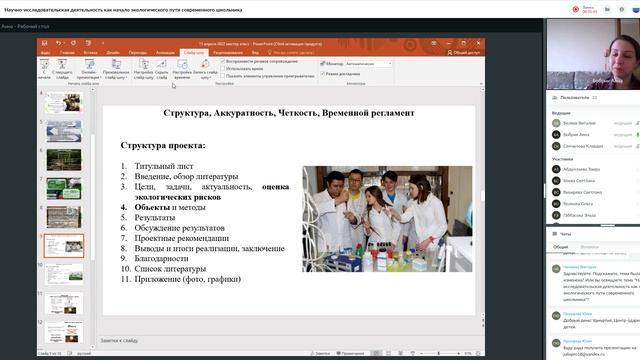Viewport: 640px width, 360px height.
Task: Open folder icon in webinar top bar
Action: click(x=607, y=9)
